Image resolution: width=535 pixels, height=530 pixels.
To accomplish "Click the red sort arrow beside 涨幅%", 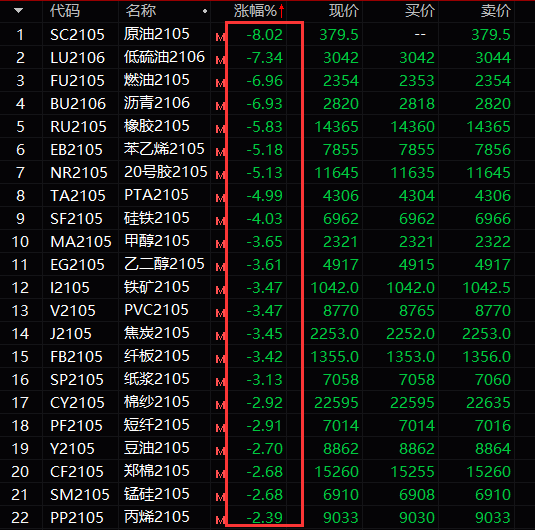I will [x=281, y=11].
